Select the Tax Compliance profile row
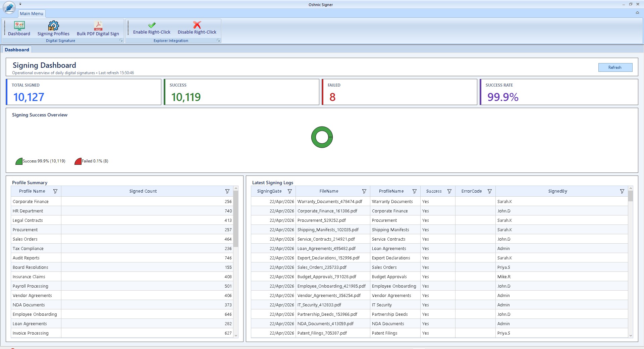 (x=122, y=249)
